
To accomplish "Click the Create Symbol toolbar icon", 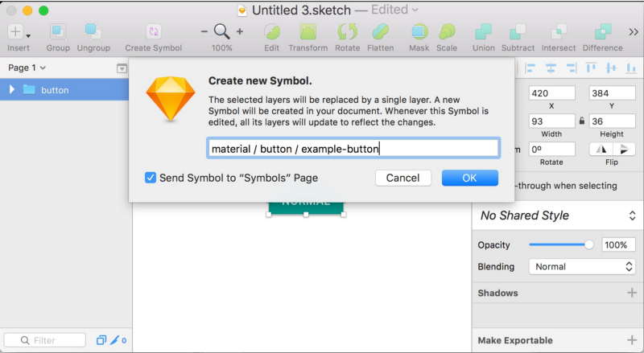I will point(153,32).
